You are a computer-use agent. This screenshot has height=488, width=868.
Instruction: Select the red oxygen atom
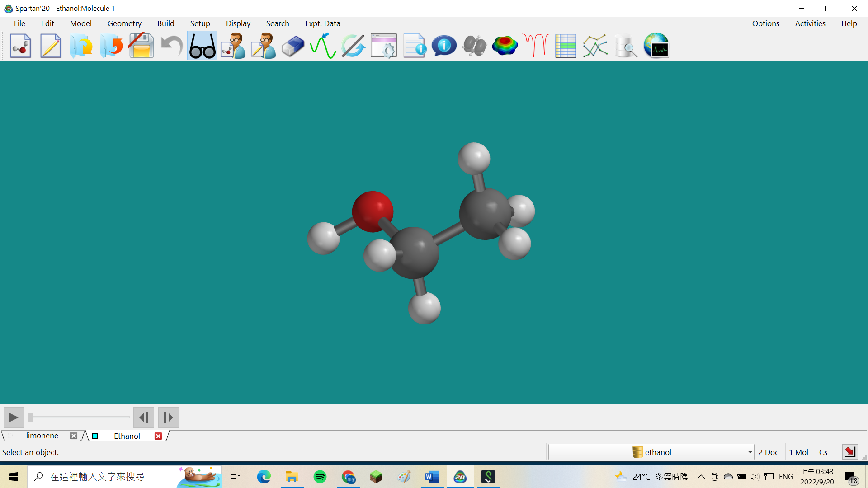click(373, 211)
